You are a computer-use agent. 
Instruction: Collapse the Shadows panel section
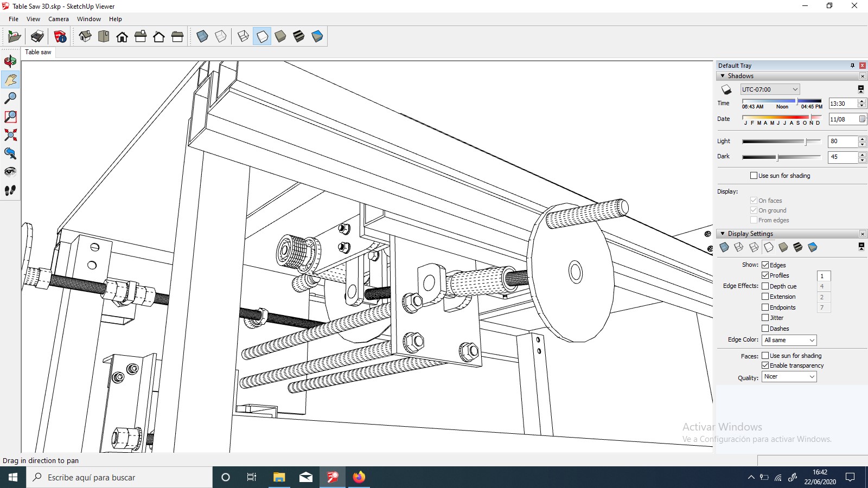point(723,76)
